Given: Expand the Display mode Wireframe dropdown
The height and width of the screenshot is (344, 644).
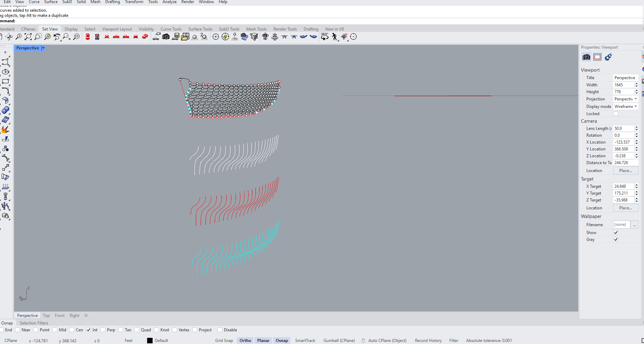Looking at the screenshot, I should (x=625, y=107).
